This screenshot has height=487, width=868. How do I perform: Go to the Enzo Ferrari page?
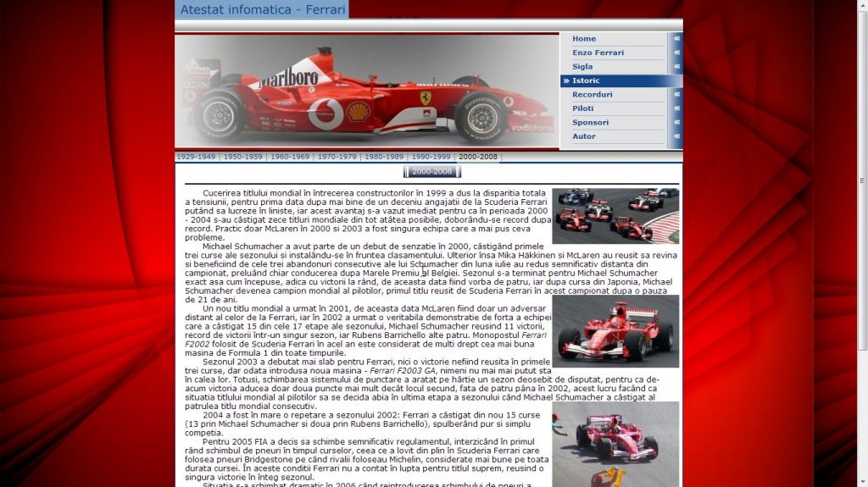click(598, 53)
